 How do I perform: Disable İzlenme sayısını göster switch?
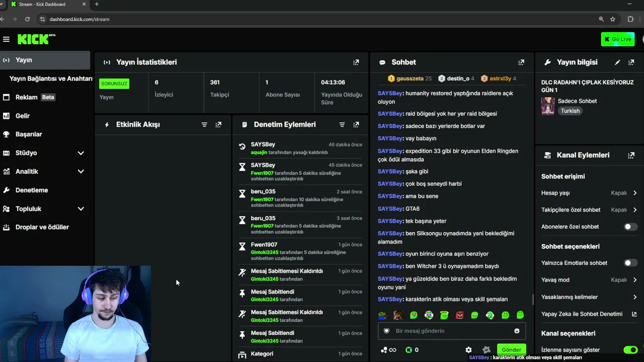[x=630, y=350]
